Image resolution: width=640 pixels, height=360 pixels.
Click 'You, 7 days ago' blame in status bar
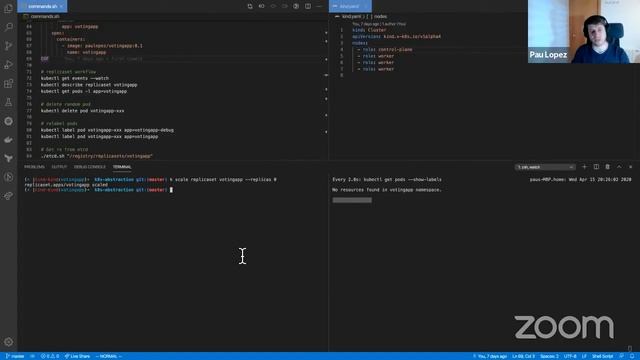pyautogui.click(x=489, y=356)
